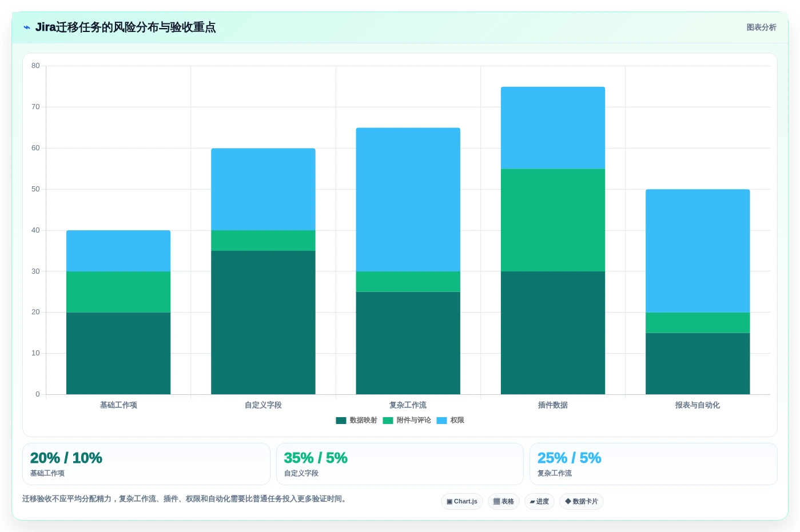The width and height of the screenshot is (800, 532).
Task: Click the y-axis value 10
Action: pos(35,353)
